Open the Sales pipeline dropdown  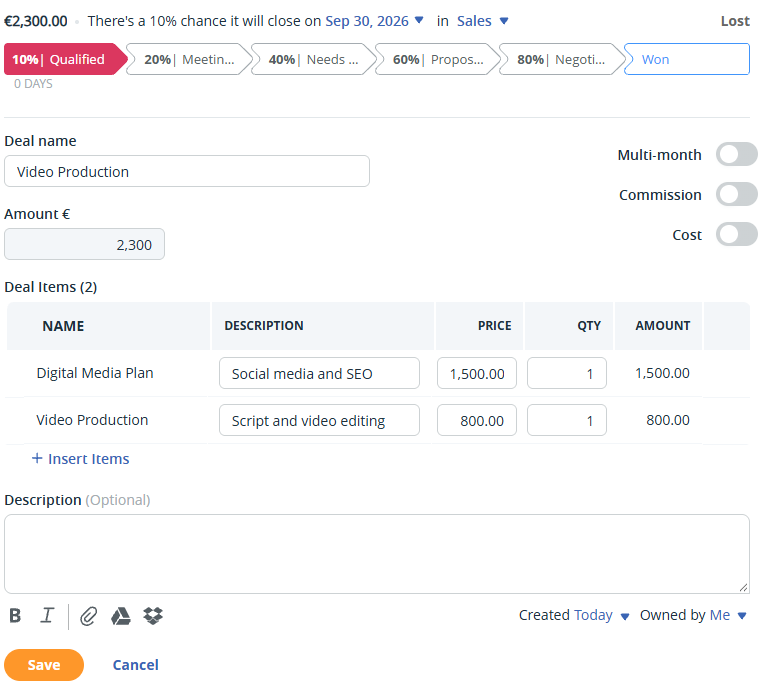pyautogui.click(x=482, y=21)
